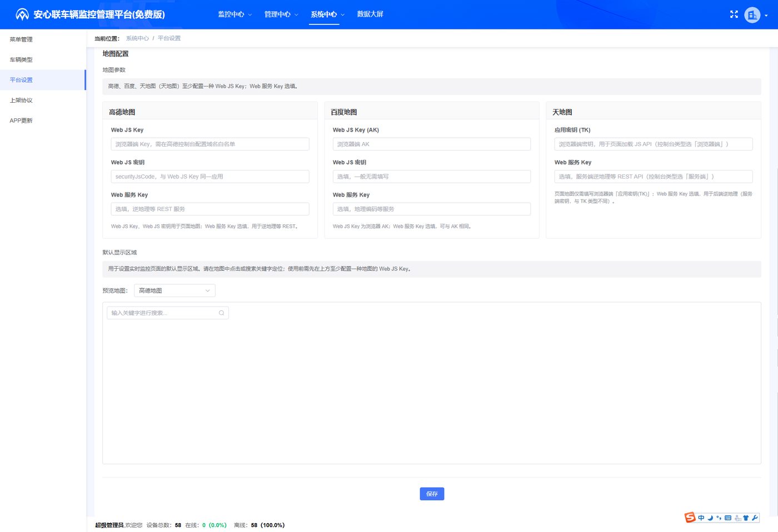Open the Sogou soft keyboard icon

click(728, 518)
